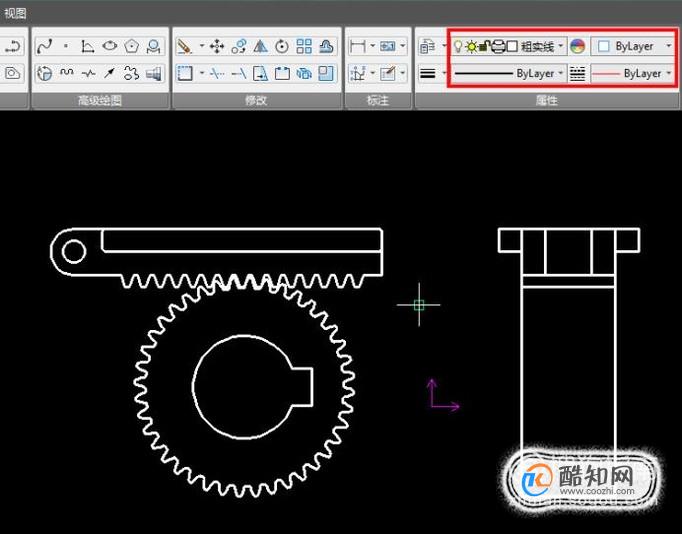Click the Lineweight stacked-lines icon
682x534 pixels.
[428, 73]
